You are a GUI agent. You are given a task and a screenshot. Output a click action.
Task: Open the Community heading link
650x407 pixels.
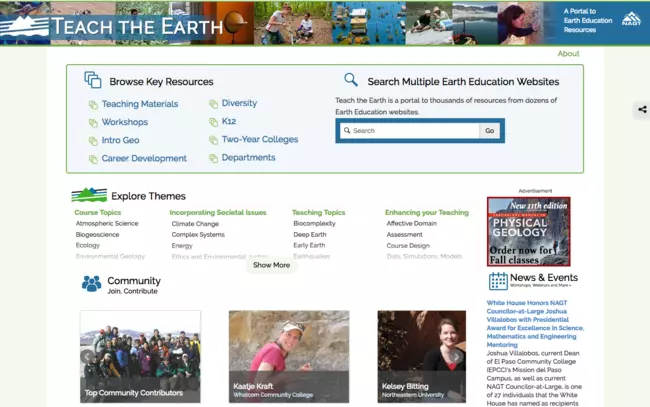(x=134, y=281)
